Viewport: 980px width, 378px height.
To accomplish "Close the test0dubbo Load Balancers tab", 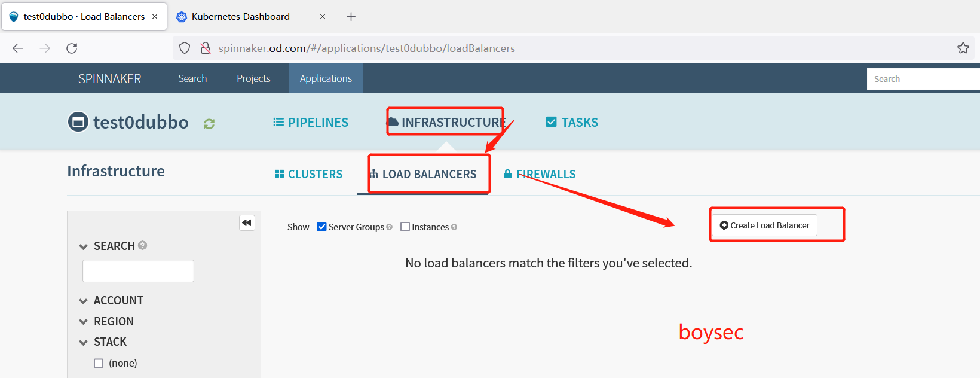I will click(155, 17).
